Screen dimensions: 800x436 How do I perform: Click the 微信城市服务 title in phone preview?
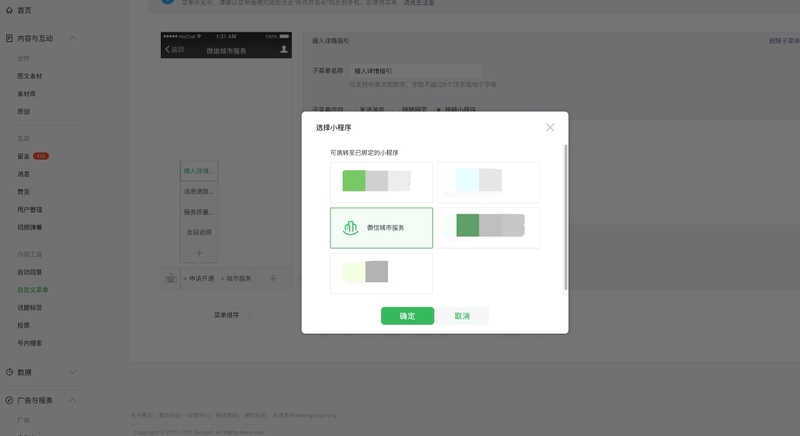coord(226,50)
